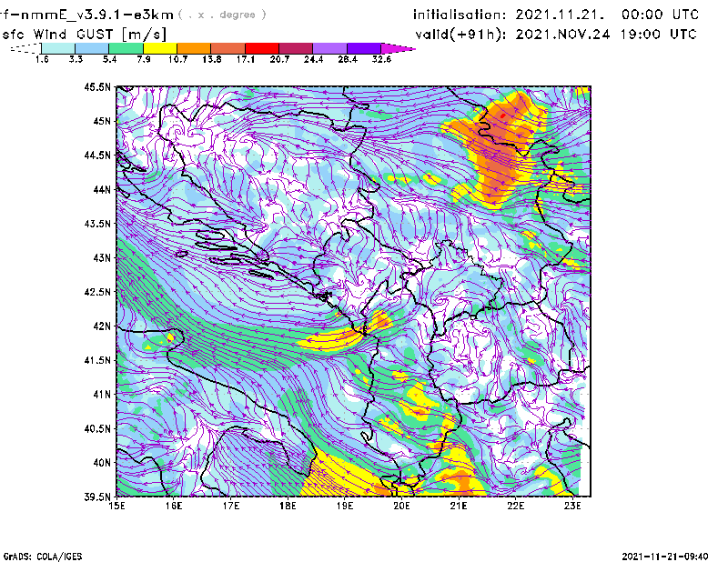Click the legend value 10.7
Image resolution: width=728 pixels, height=562 pixels.
(177, 59)
